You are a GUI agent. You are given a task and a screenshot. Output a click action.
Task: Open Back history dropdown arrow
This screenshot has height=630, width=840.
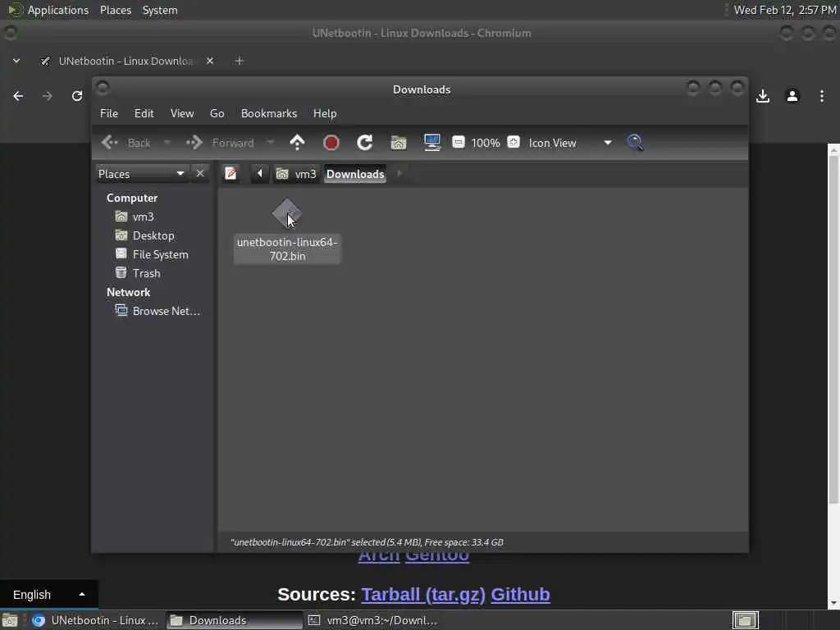(x=167, y=143)
